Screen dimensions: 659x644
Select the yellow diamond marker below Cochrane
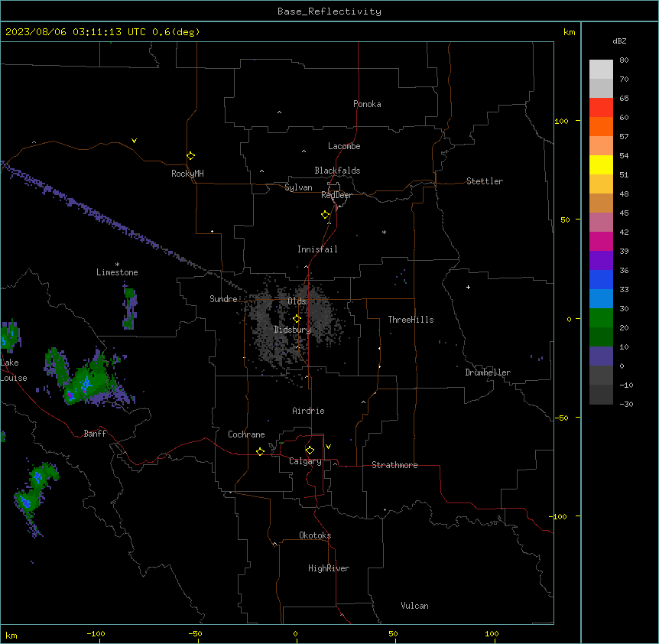pyautogui.click(x=260, y=451)
